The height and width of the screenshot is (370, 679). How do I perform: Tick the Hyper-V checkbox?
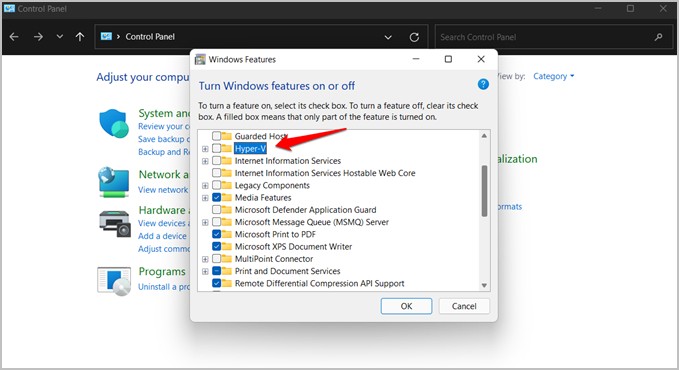[x=217, y=148]
